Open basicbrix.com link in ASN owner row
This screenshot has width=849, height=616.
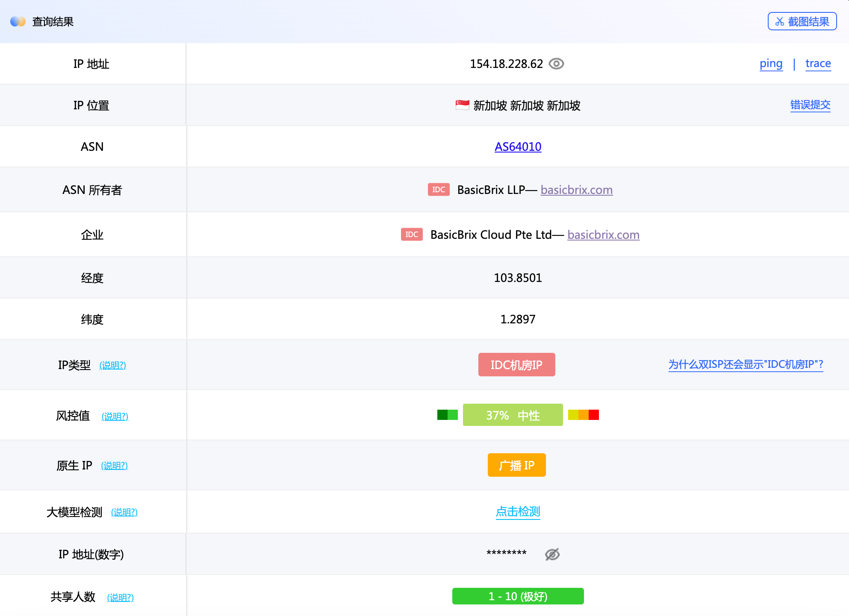tap(576, 190)
